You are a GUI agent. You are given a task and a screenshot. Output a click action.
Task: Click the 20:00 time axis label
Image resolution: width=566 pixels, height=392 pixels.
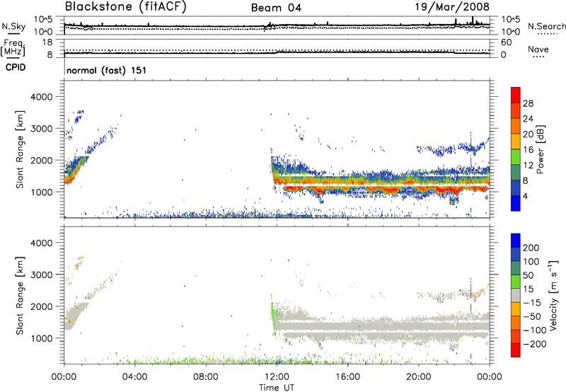pyautogui.click(x=419, y=377)
